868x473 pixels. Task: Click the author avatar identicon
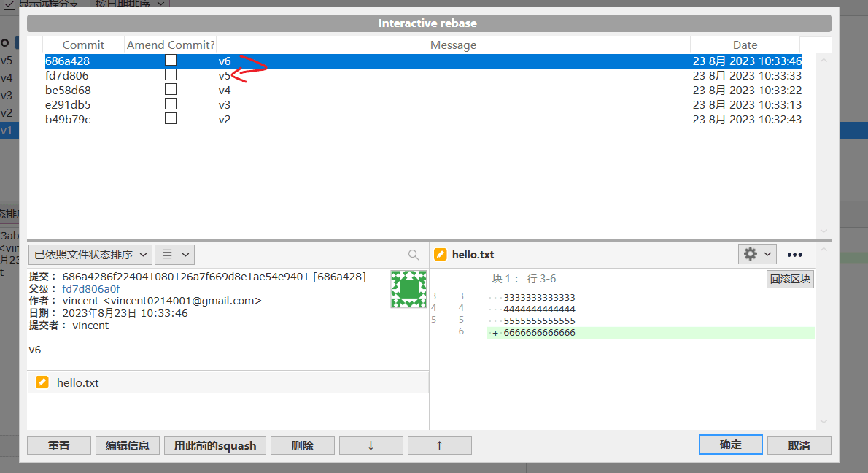(x=408, y=289)
